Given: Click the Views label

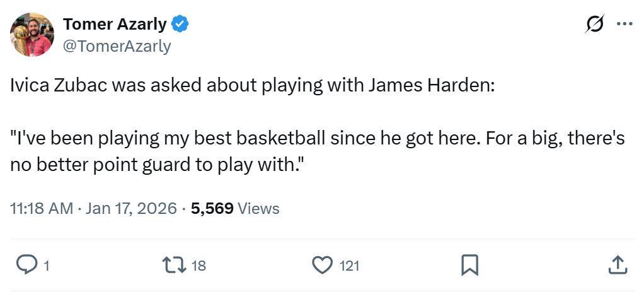Looking at the screenshot, I should (259, 208).
